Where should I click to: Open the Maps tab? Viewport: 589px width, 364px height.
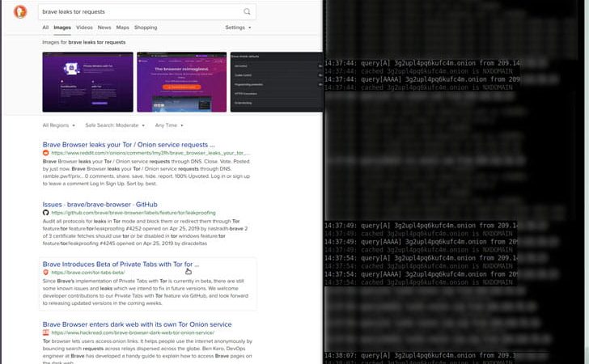click(x=122, y=28)
